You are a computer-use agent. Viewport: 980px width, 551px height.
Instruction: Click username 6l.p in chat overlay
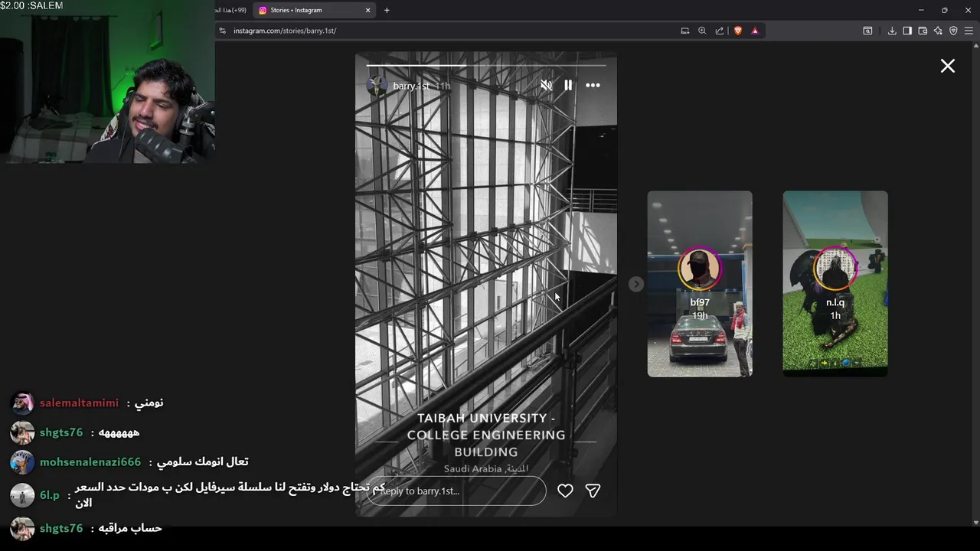point(49,495)
